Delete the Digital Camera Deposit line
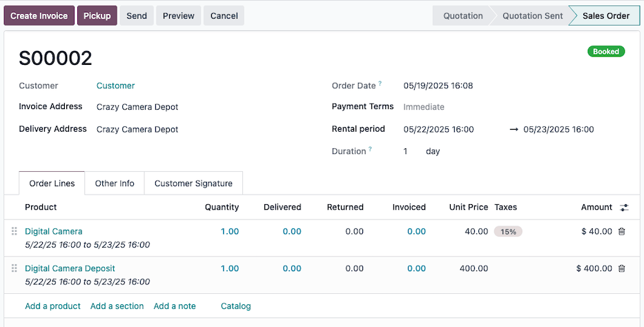 [621, 268]
